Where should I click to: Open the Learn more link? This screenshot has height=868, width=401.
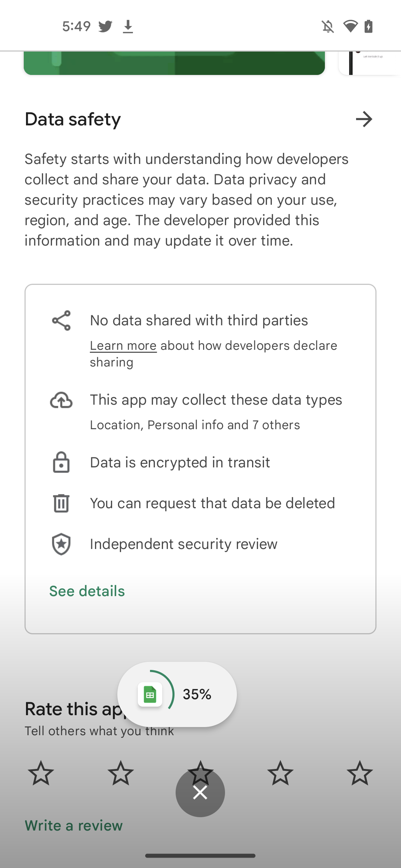123,346
